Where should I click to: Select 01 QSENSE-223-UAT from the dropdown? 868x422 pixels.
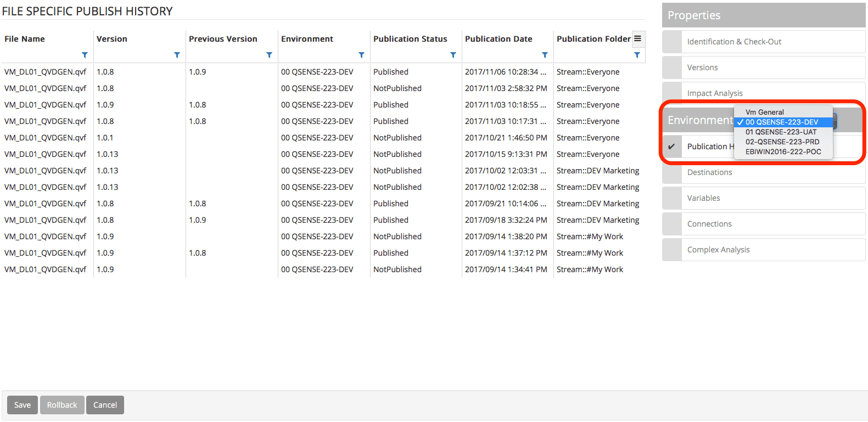(x=781, y=132)
